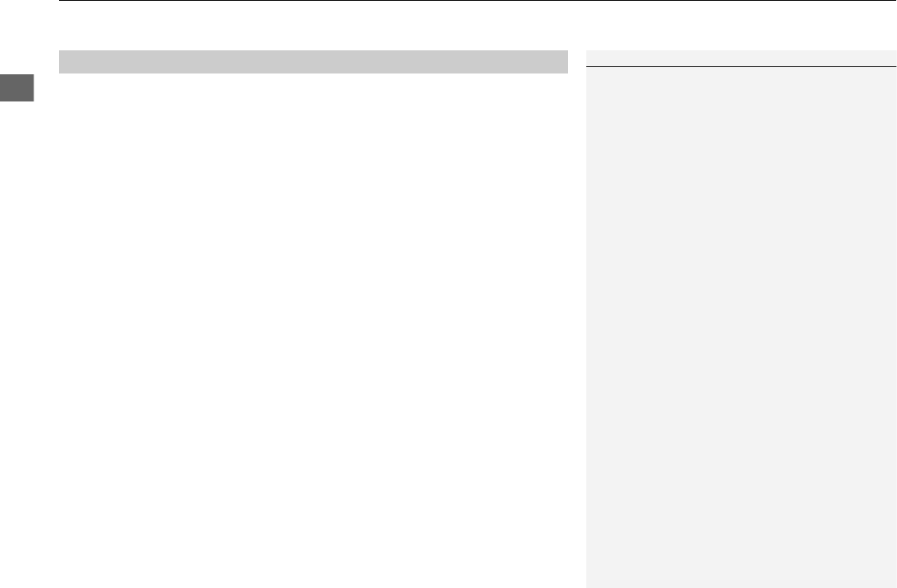Click the bottom area of gray sidebar
The image size is (897, 588).
[x=741, y=566]
